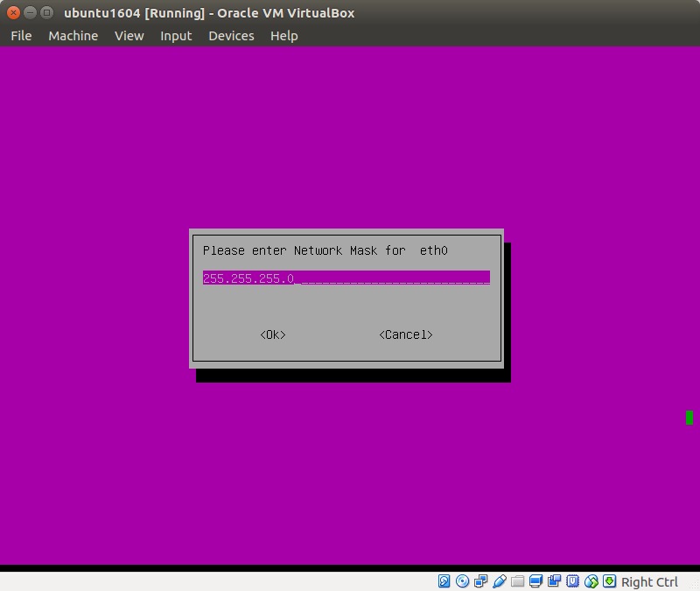Click the Right Ctrl host key label
This screenshot has width=700, height=591.
649,582
